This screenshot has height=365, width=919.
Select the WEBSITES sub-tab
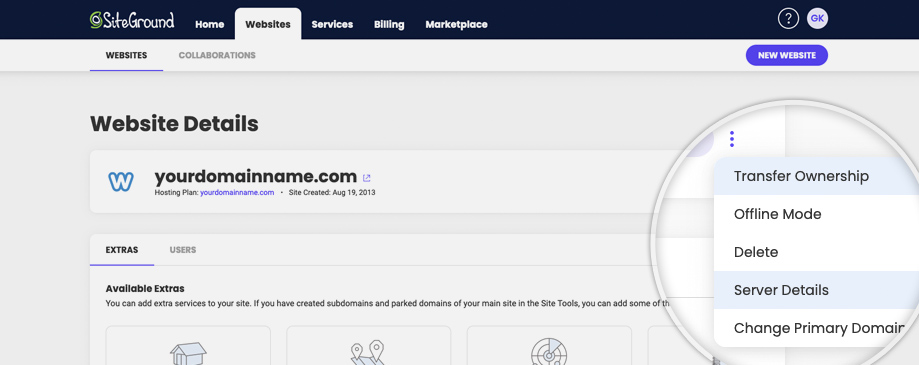(126, 56)
